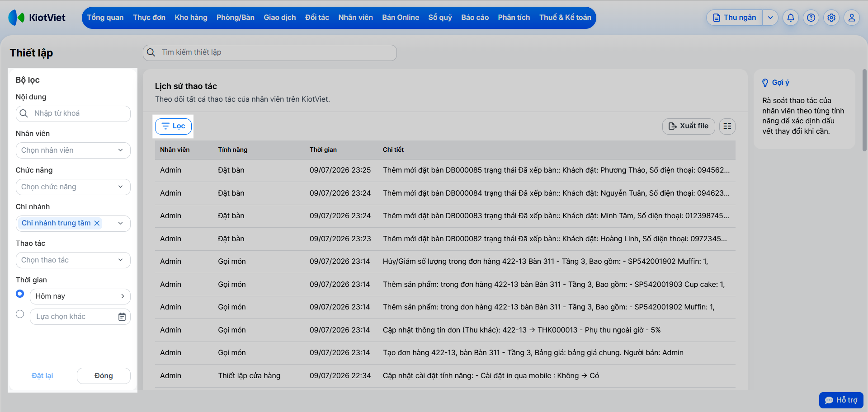Click the Lọc filter button
This screenshot has width=868, height=412.
coord(174,126)
